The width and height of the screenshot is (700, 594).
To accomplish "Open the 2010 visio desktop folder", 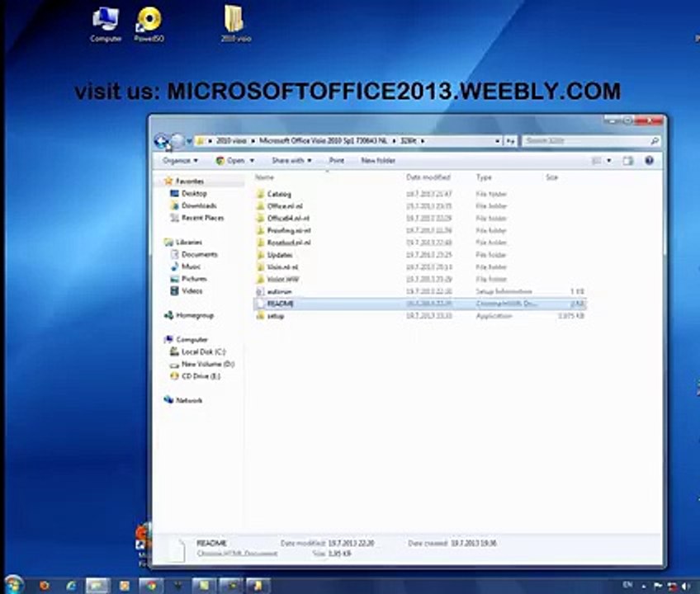I will click(x=235, y=24).
